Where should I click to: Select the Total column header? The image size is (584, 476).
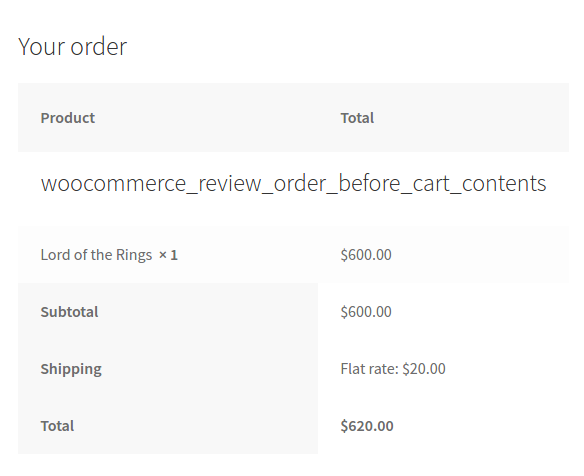click(357, 118)
